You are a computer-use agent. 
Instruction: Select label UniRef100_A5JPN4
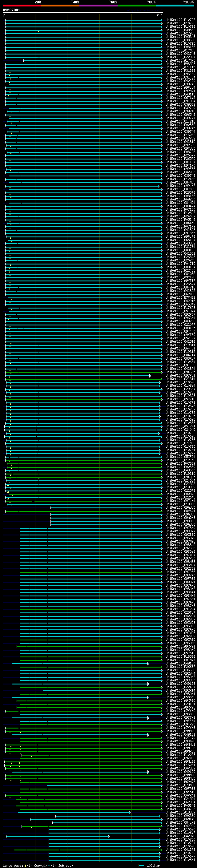coord(180,426)
